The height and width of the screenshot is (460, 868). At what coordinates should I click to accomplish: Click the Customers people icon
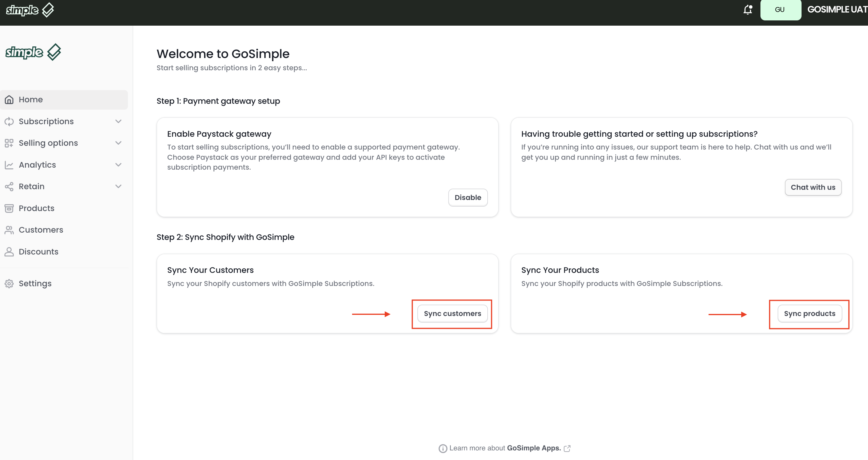(9, 230)
